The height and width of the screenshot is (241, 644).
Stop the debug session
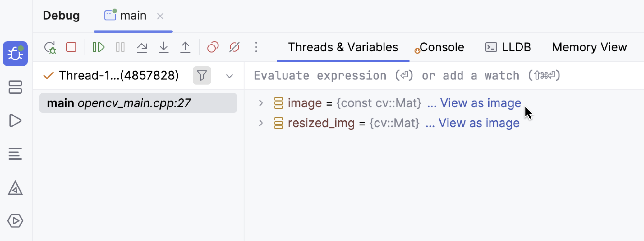point(71,47)
